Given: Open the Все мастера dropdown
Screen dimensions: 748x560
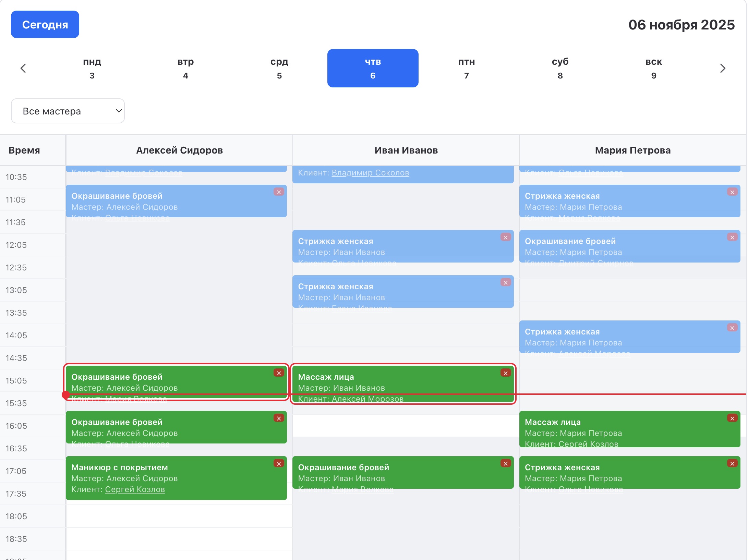Looking at the screenshot, I should (x=68, y=111).
